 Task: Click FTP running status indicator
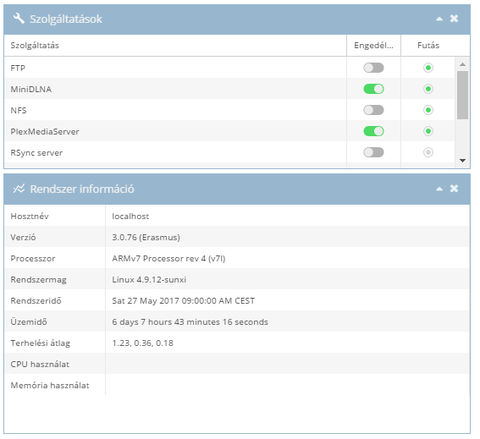pos(428,68)
